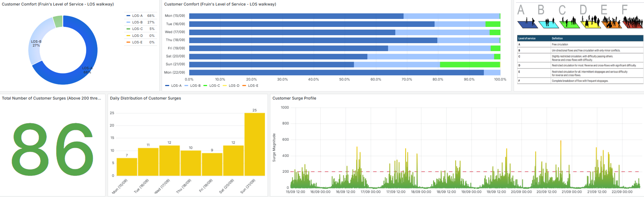Click the LOS-E orange swatch in the bottom bar legend
644x197 pixels.
point(244,86)
